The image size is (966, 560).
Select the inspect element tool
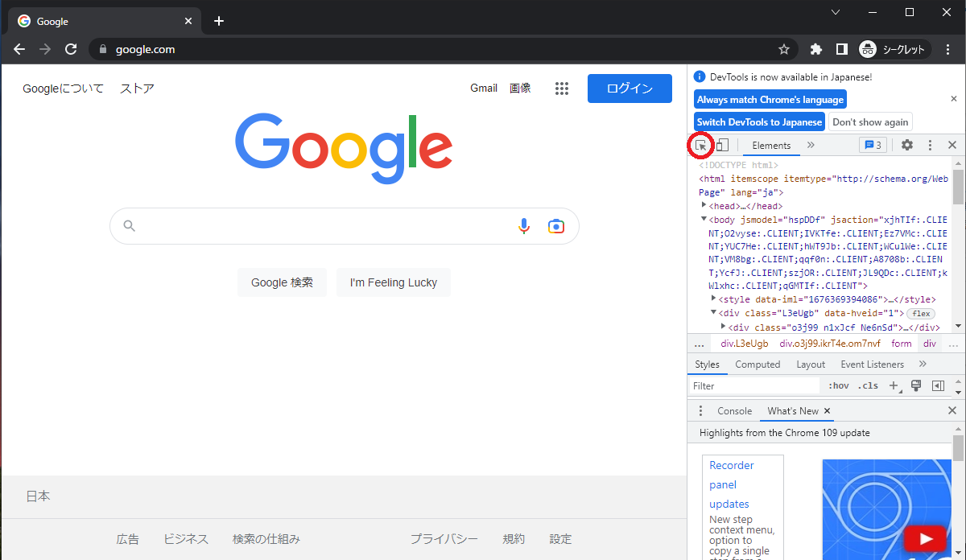(x=700, y=145)
